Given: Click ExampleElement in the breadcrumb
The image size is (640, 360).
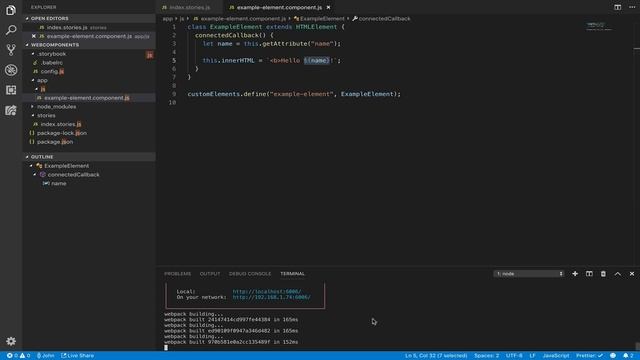Looking at the screenshot, I should pyautogui.click(x=322, y=18).
